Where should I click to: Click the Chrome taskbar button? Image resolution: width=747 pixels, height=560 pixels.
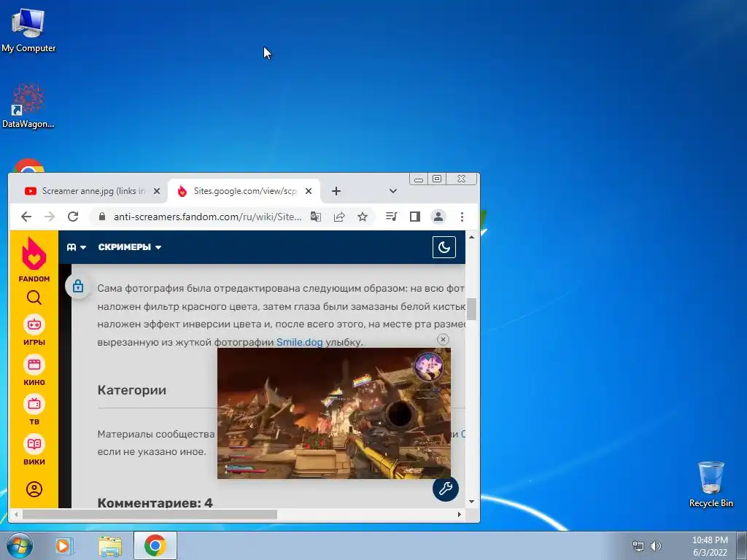(155, 545)
